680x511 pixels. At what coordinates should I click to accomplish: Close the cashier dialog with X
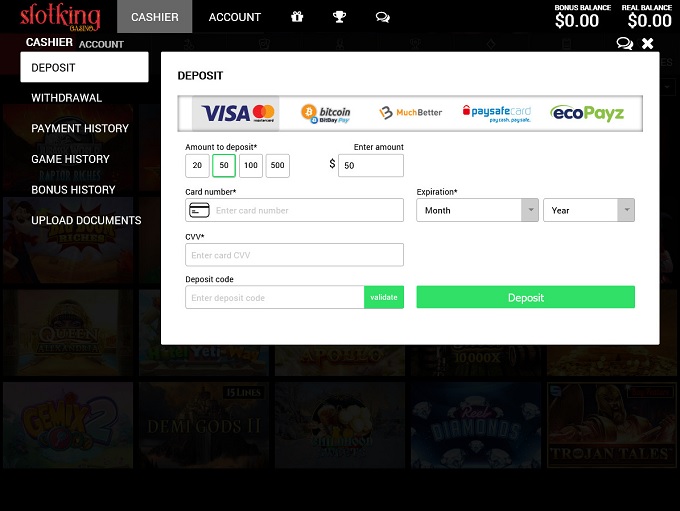[x=648, y=43]
